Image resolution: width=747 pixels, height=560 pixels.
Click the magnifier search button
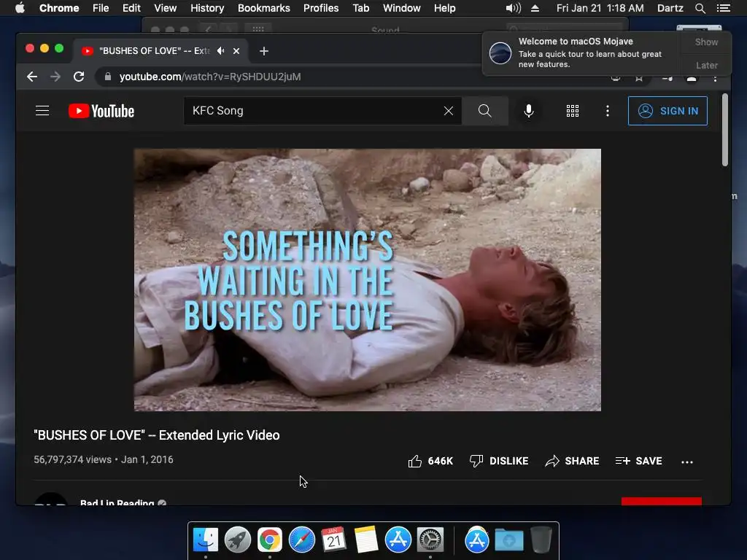coord(484,111)
